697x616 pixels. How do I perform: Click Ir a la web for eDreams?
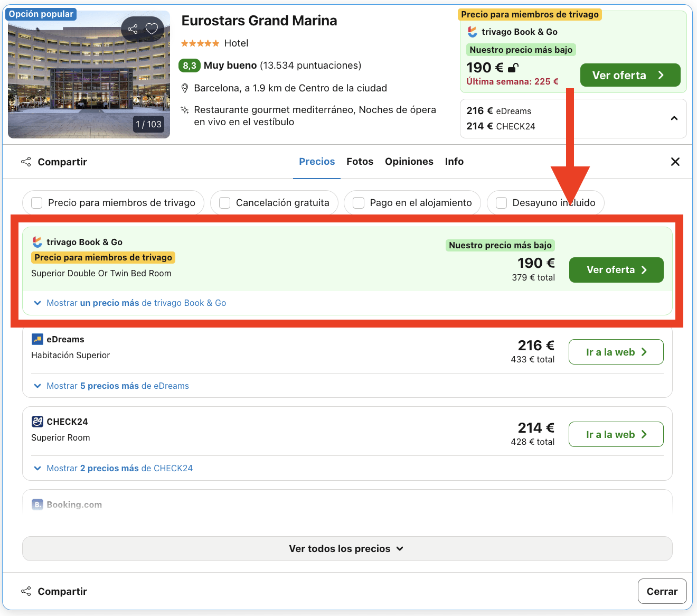click(x=616, y=352)
